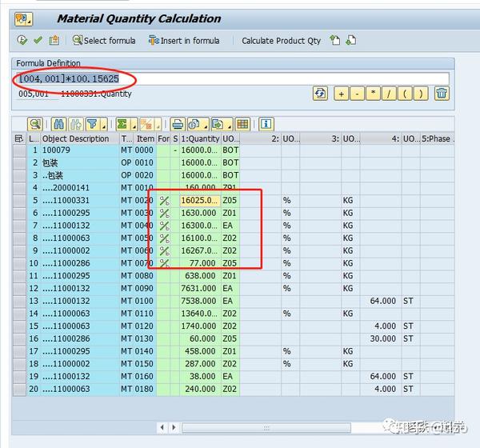Image resolution: width=480 pixels, height=448 pixels.
Task: Open the window menu icon beside the title
Action: point(23,19)
